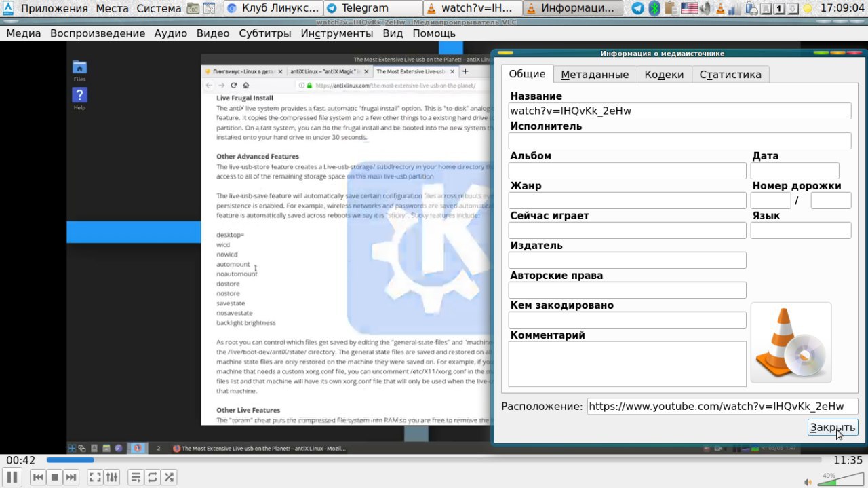Click the Комментарий text area
Viewport: 868px width, 488px height.
pyautogui.click(x=627, y=364)
